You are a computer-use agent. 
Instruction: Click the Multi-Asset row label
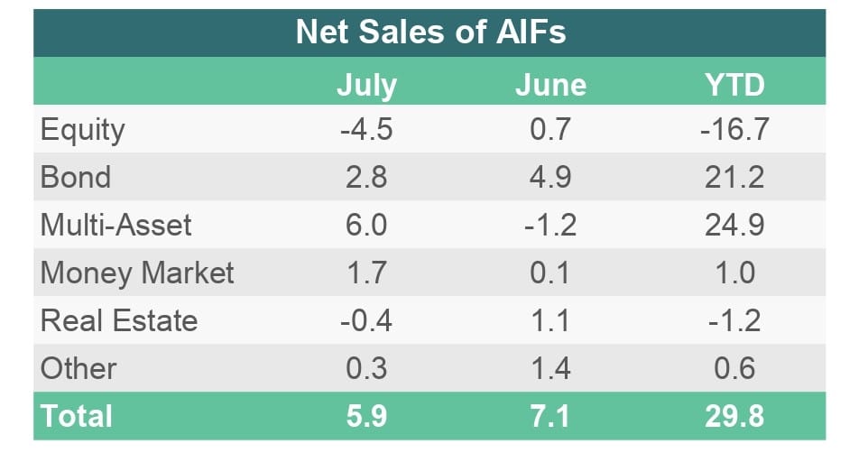pyautogui.click(x=116, y=225)
